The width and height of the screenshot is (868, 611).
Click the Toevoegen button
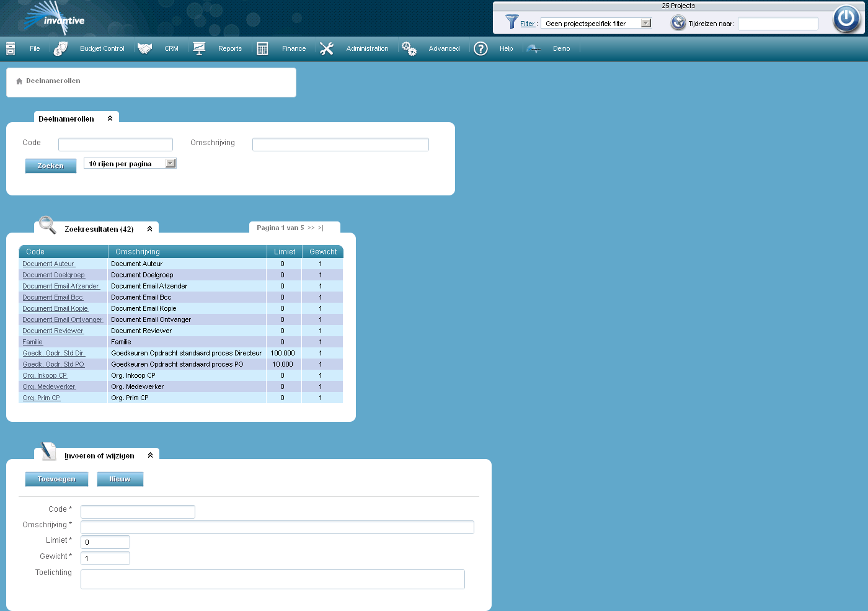point(56,479)
